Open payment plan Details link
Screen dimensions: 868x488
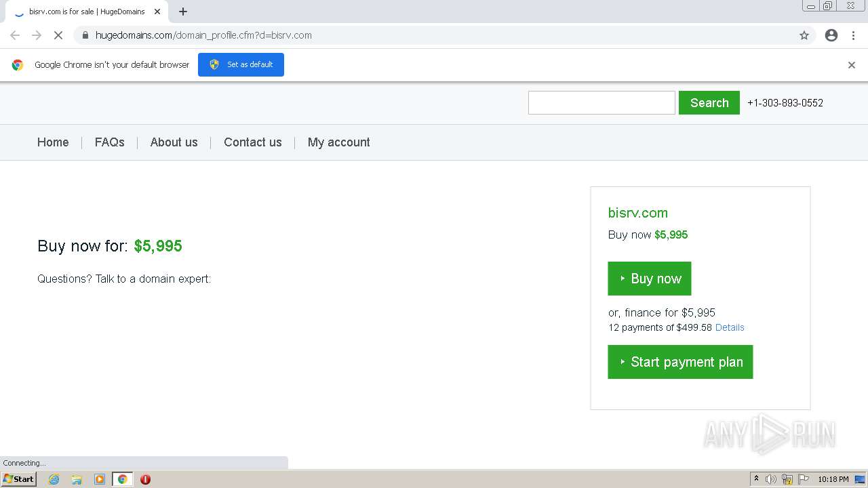click(x=730, y=327)
